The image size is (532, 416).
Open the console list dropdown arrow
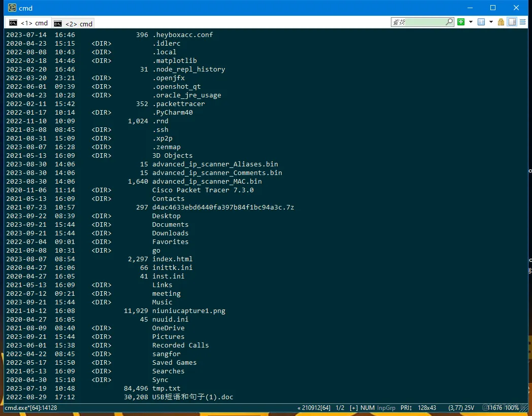click(491, 22)
